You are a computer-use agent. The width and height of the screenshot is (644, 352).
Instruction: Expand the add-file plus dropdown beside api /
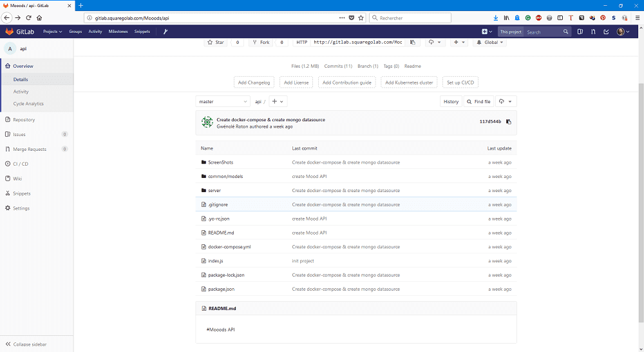(278, 102)
